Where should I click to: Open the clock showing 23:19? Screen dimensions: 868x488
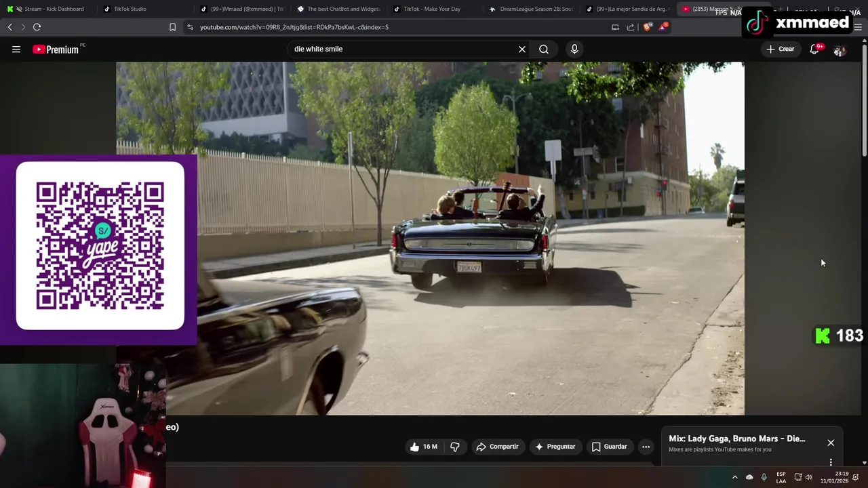point(834,477)
